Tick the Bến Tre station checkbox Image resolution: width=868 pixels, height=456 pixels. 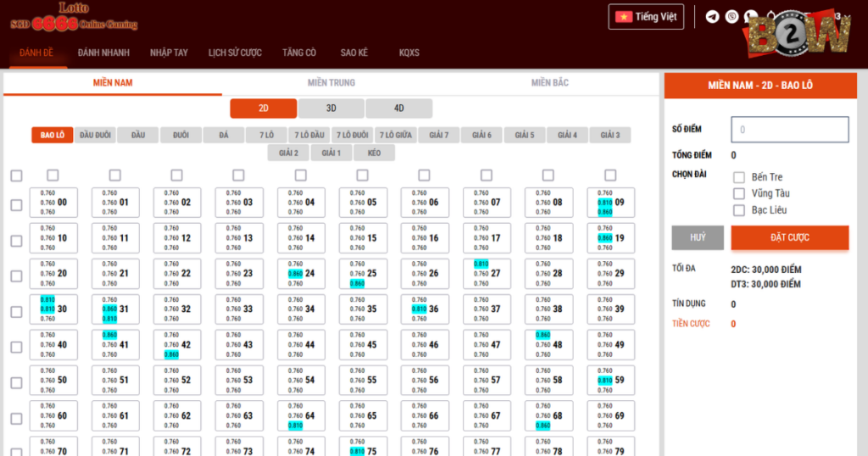point(739,177)
